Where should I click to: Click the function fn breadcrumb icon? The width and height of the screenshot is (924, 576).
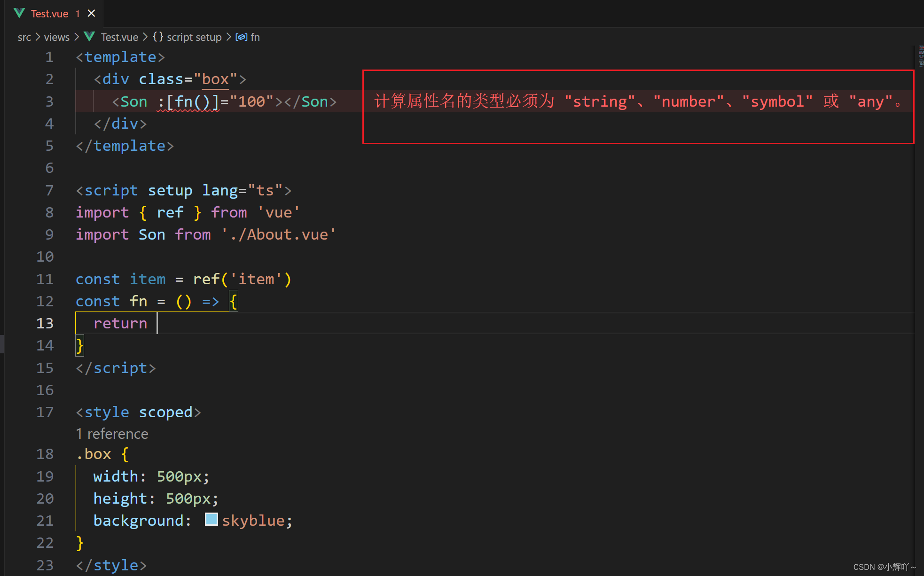[242, 37]
